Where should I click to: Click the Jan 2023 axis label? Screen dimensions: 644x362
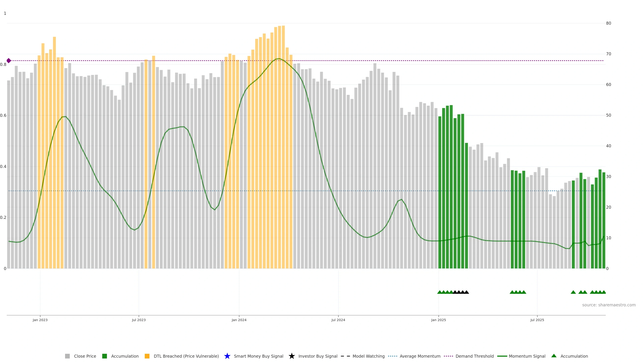(x=40, y=320)
